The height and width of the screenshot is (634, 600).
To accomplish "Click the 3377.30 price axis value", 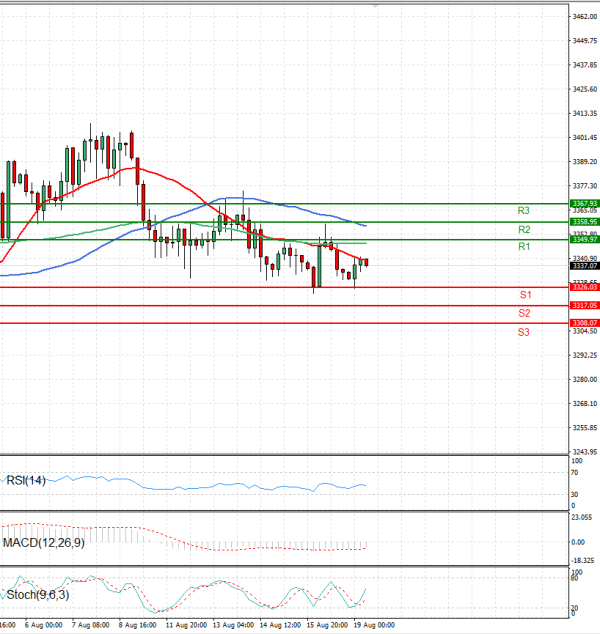I will (x=585, y=186).
